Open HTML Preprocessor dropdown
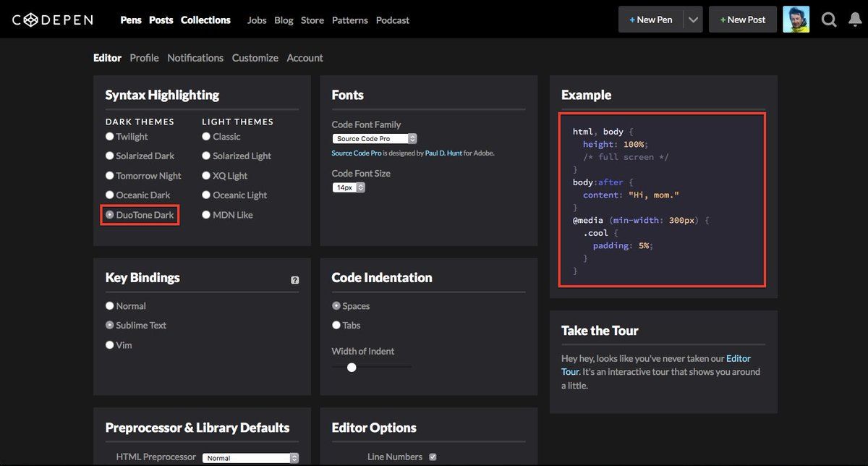The width and height of the screenshot is (868, 466). (250, 458)
